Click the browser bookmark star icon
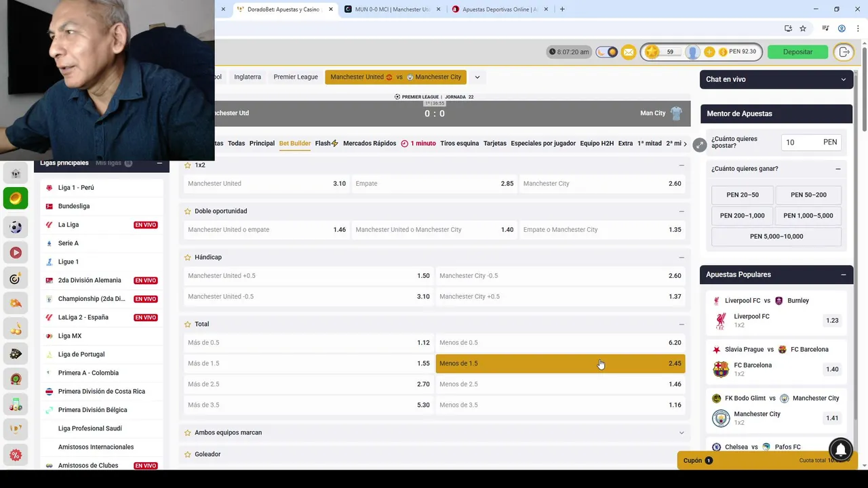The height and width of the screenshot is (488, 868). (x=803, y=28)
